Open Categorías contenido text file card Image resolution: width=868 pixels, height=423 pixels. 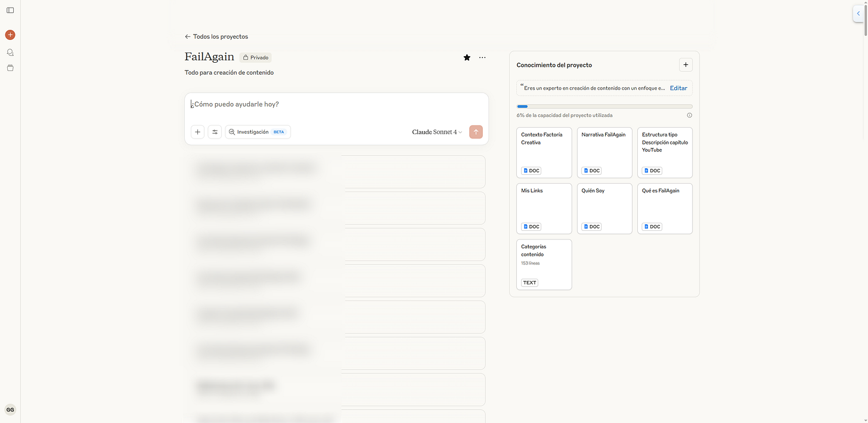pyautogui.click(x=544, y=265)
